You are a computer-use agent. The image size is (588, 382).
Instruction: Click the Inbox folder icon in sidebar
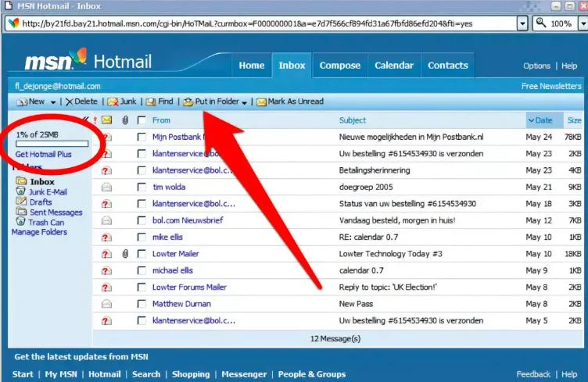(21, 181)
